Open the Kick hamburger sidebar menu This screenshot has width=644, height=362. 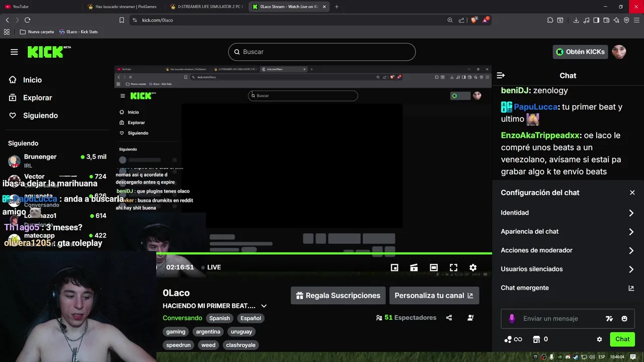[14, 52]
